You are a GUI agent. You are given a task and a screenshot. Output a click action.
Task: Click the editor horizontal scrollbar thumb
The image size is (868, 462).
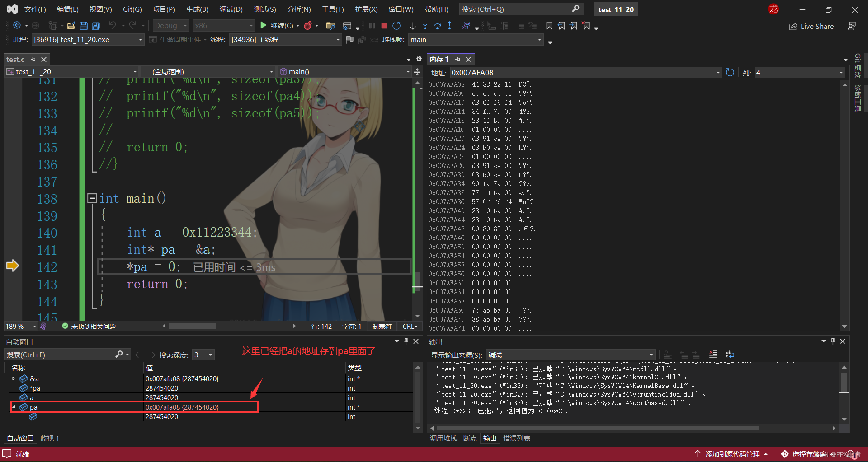coord(192,326)
